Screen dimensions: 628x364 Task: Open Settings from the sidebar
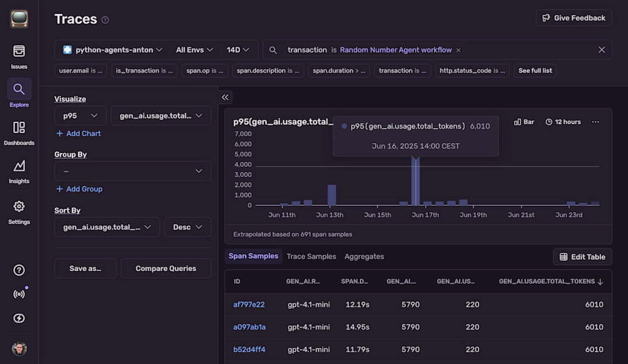(19, 212)
